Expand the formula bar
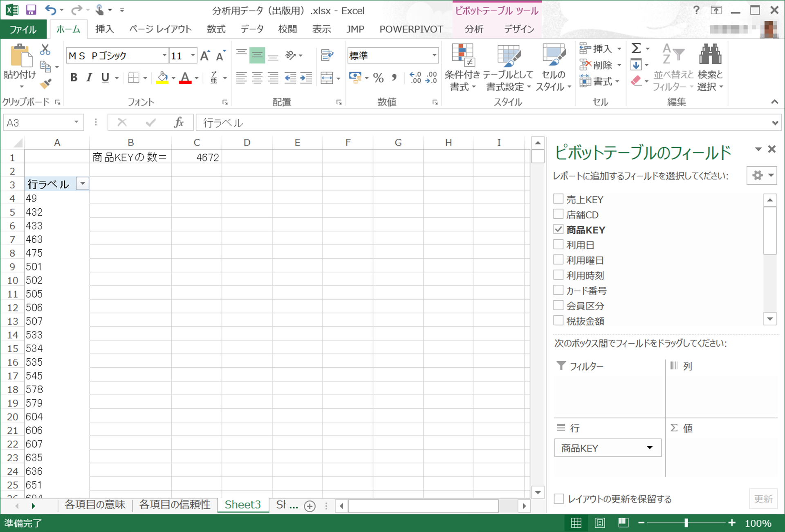Viewport: 785px width, 532px height. [775, 123]
